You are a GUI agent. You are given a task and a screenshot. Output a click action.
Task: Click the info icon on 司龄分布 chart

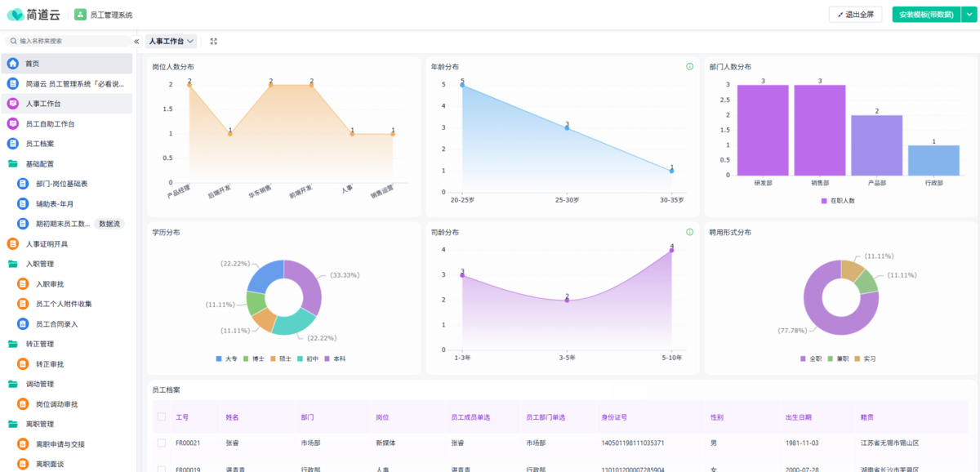pos(689,233)
